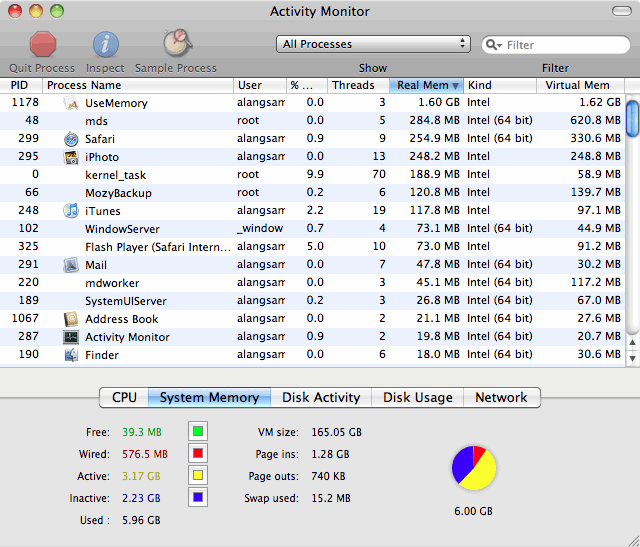Click the PID 1178 cell
This screenshot has width=640, height=547.
(25, 102)
